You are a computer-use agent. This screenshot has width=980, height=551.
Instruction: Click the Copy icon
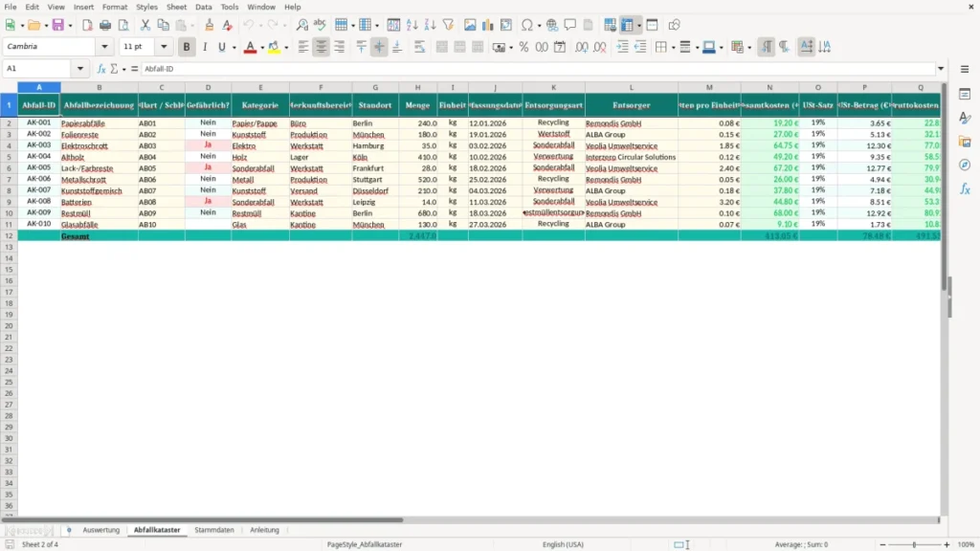click(163, 25)
